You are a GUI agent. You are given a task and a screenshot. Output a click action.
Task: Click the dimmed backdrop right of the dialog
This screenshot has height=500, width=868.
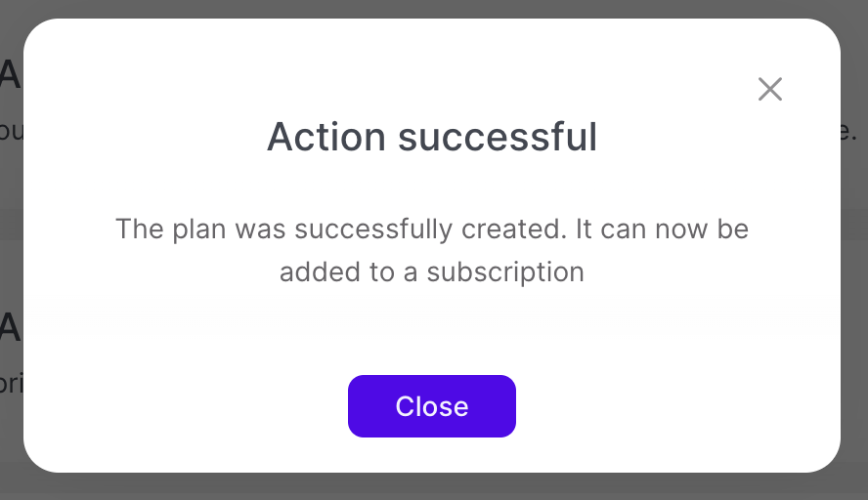coord(854,293)
